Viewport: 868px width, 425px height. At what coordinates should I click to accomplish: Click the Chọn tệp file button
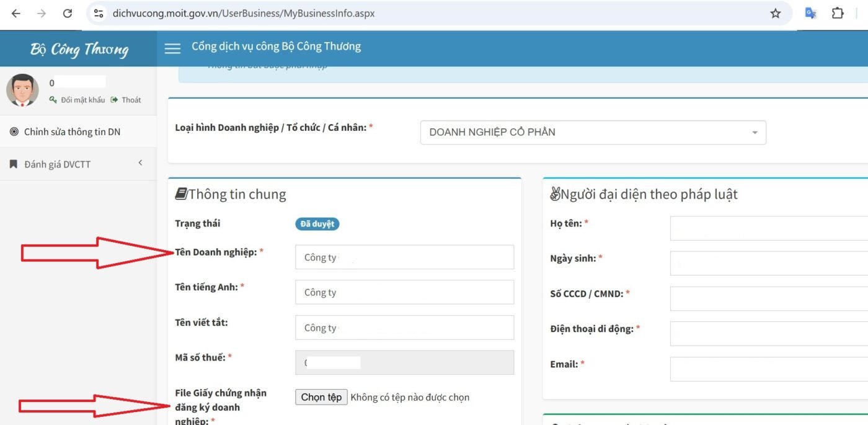(321, 397)
